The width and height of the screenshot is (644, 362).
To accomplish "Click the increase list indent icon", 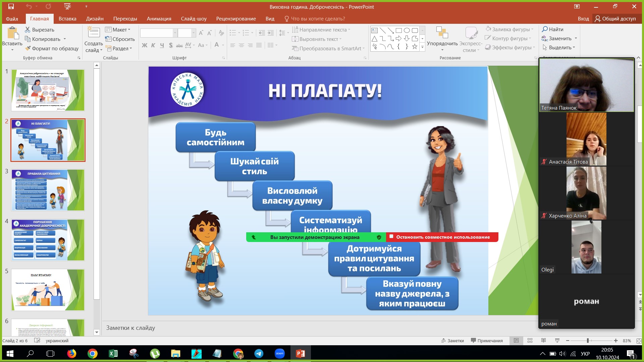I will tap(270, 33).
